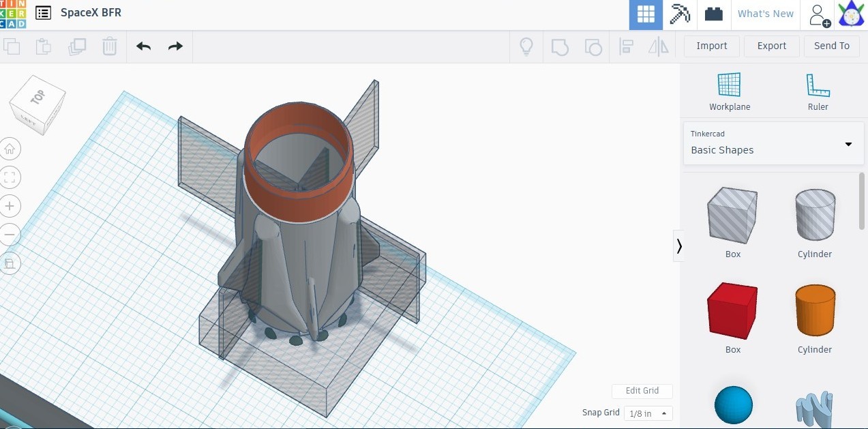Switch to 3D design grid view
This screenshot has height=429, width=868.
pos(646,14)
